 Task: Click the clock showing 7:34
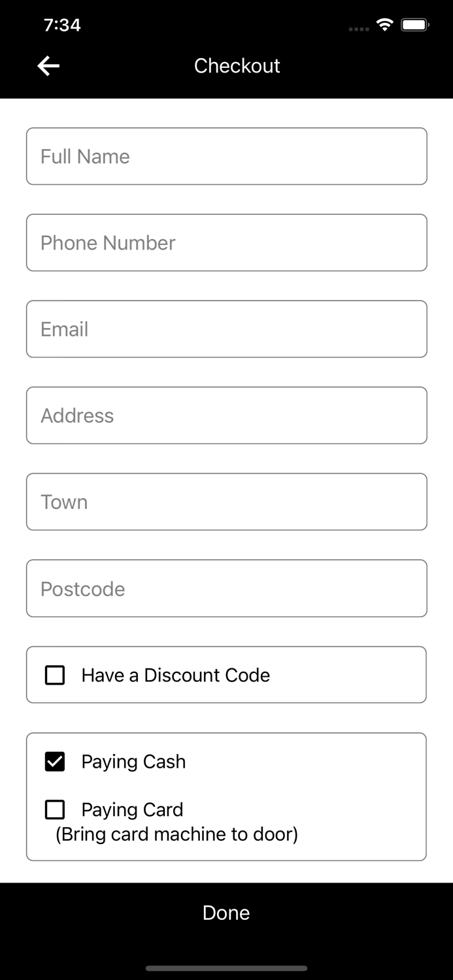pos(62,25)
